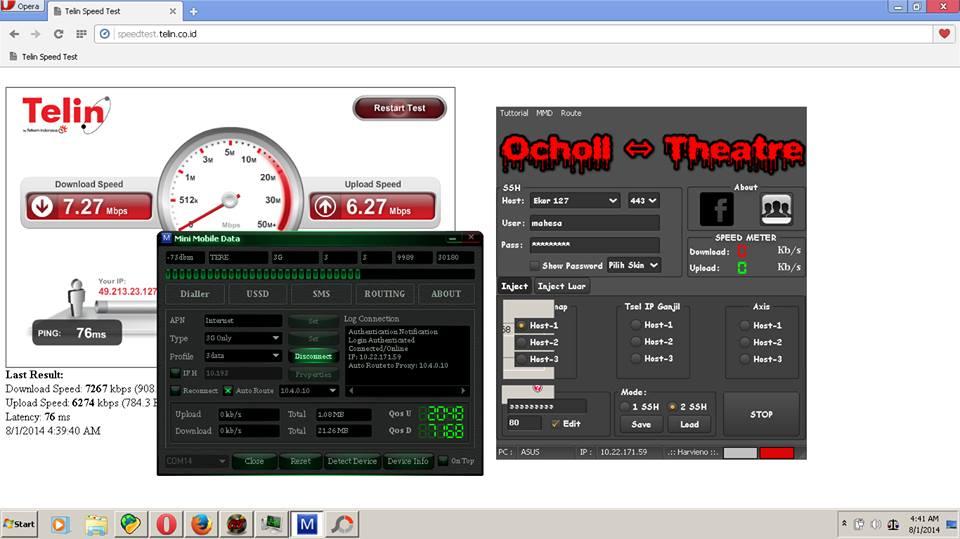Open a new Opera tab with plus icon
The height and width of the screenshot is (539, 960).
coord(193,11)
